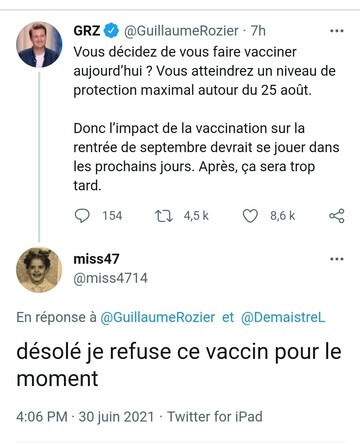Open the @miss4714 handle
The width and height of the screenshot is (360, 445).
[x=110, y=278]
